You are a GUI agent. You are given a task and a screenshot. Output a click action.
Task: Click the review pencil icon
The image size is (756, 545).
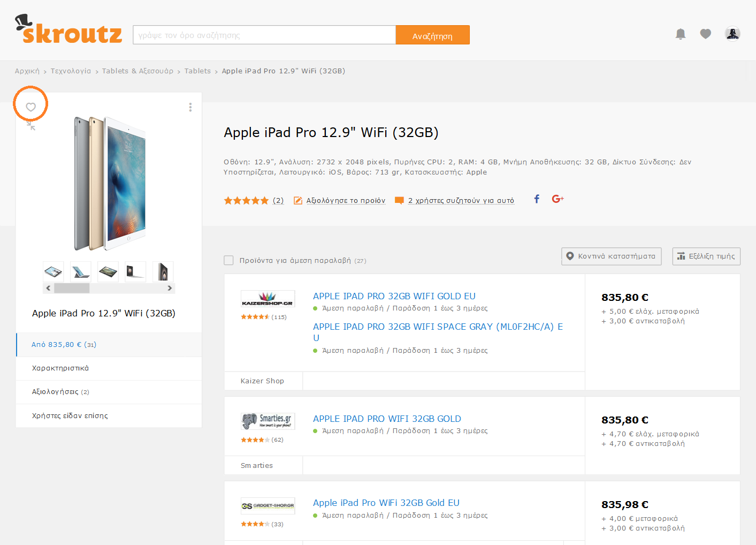(x=298, y=201)
